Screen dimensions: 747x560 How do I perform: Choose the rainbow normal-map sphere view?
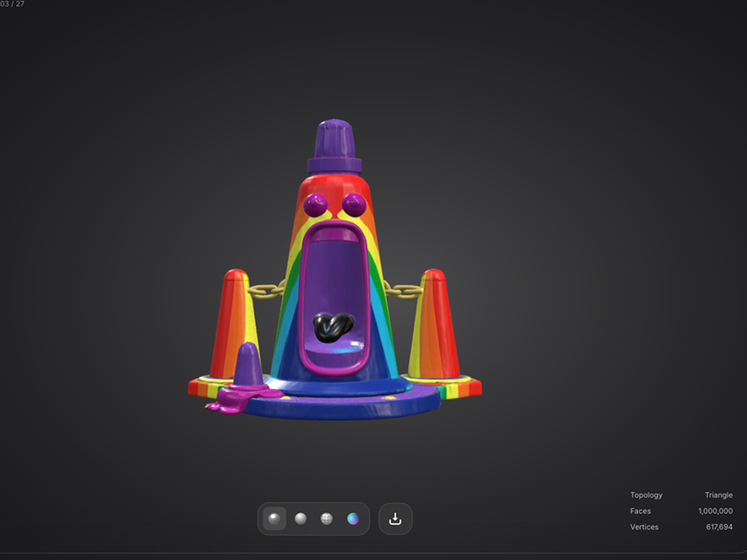tap(353, 519)
